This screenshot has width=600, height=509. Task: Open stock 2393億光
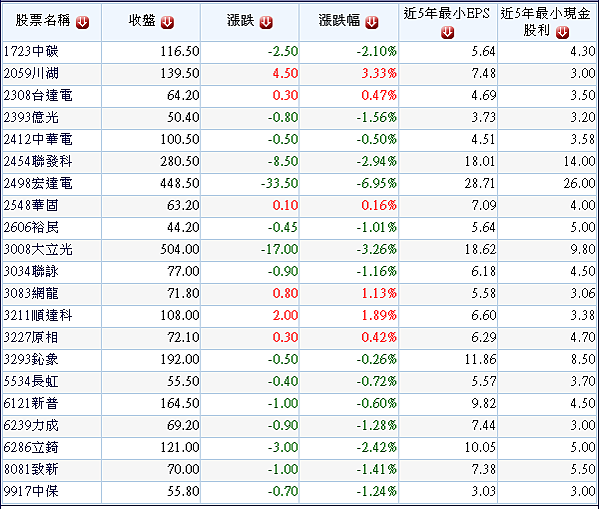click(31, 117)
